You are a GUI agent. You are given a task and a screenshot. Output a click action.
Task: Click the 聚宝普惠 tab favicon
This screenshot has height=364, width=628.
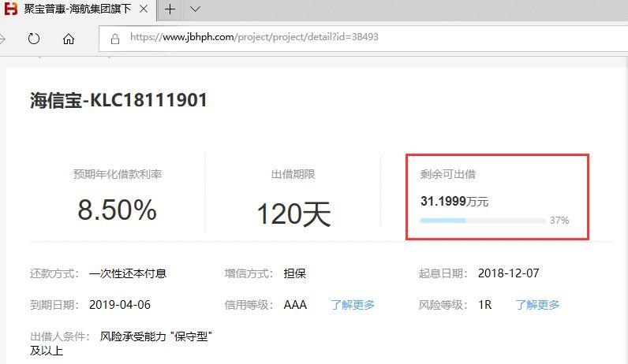(x=11, y=9)
